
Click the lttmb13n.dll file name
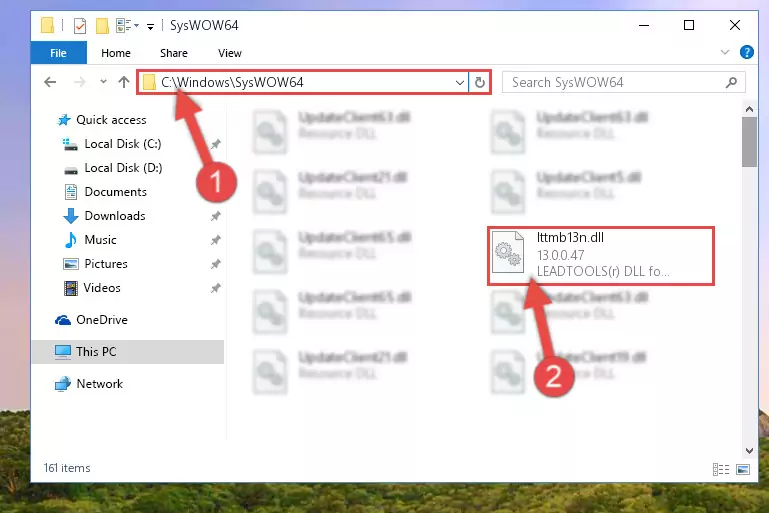click(x=570, y=237)
